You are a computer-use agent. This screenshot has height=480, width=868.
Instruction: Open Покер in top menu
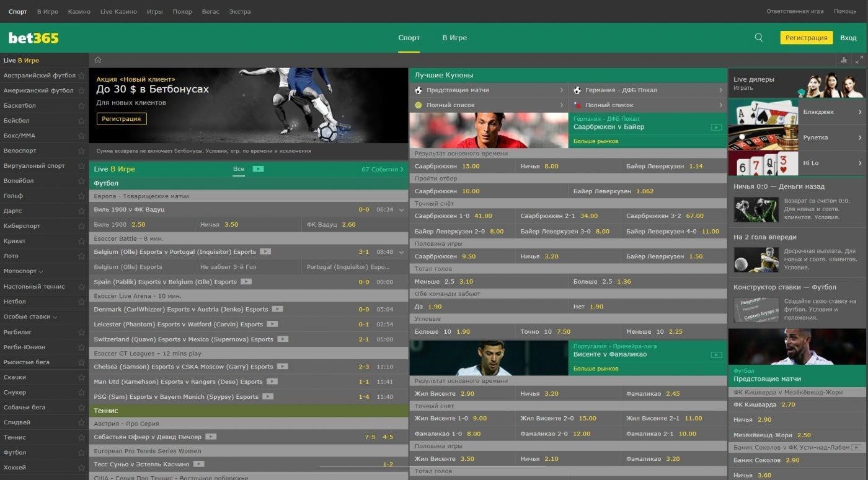click(x=182, y=12)
